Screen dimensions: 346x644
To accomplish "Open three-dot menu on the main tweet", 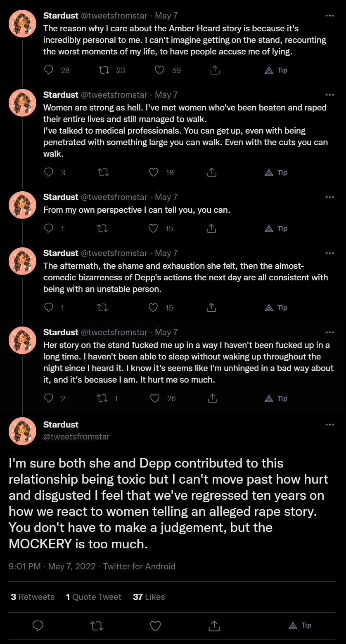I will point(330,425).
